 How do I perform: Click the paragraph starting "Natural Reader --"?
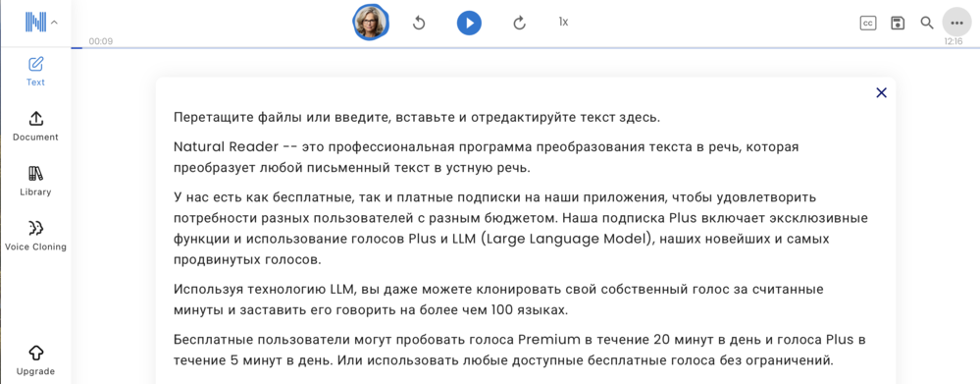pos(487,157)
